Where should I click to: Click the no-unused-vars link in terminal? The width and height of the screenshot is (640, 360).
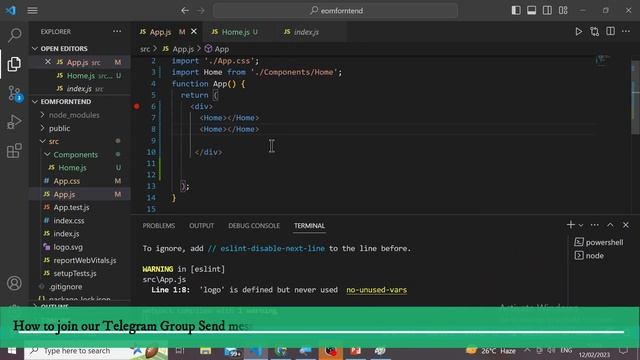pos(376,290)
